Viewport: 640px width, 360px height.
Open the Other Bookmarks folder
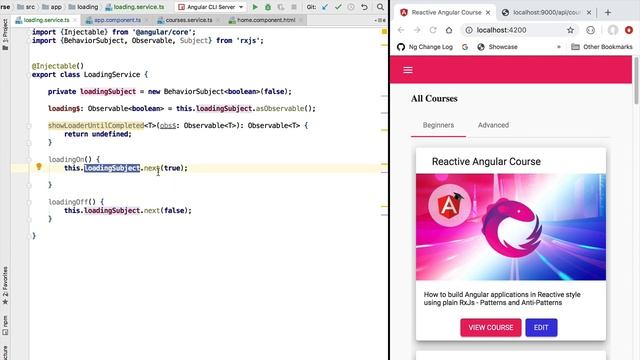point(602,47)
